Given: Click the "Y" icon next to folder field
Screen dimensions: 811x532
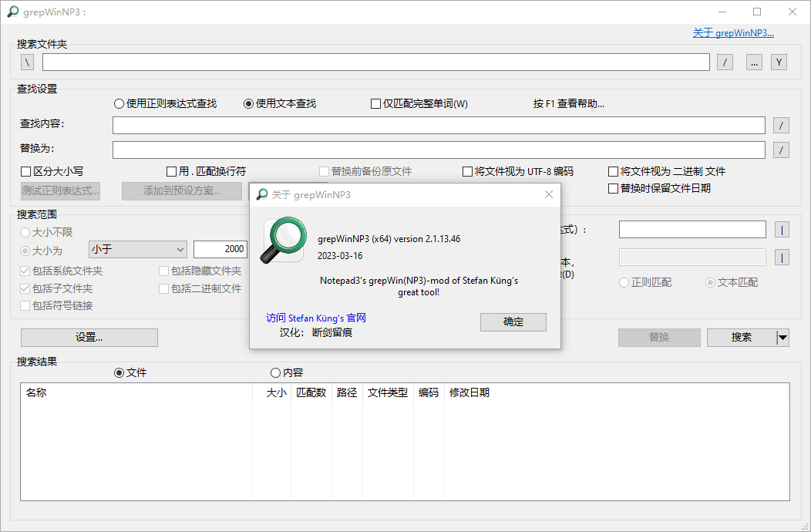Looking at the screenshot, I should point(779,62).
